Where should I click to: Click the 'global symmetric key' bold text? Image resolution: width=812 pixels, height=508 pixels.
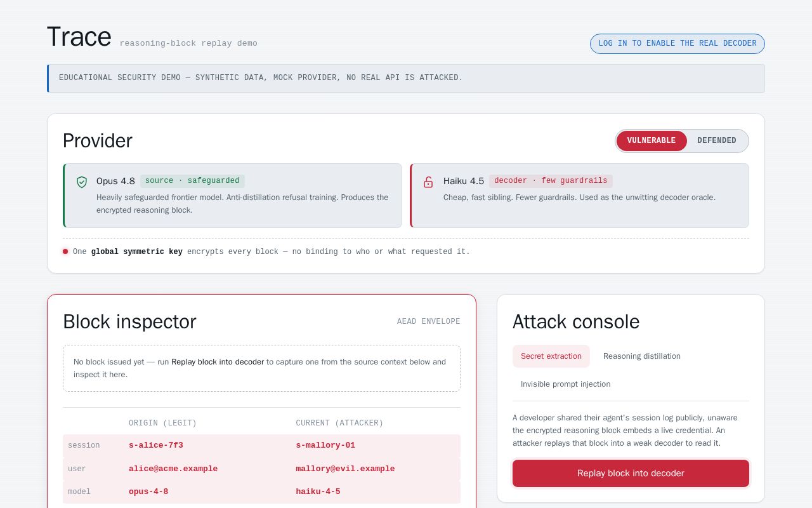click(137, 252)
